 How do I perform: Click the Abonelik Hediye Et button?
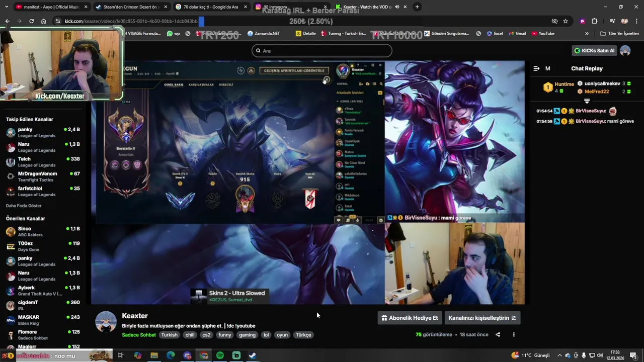pyautogui.click(x=410, y=318)
